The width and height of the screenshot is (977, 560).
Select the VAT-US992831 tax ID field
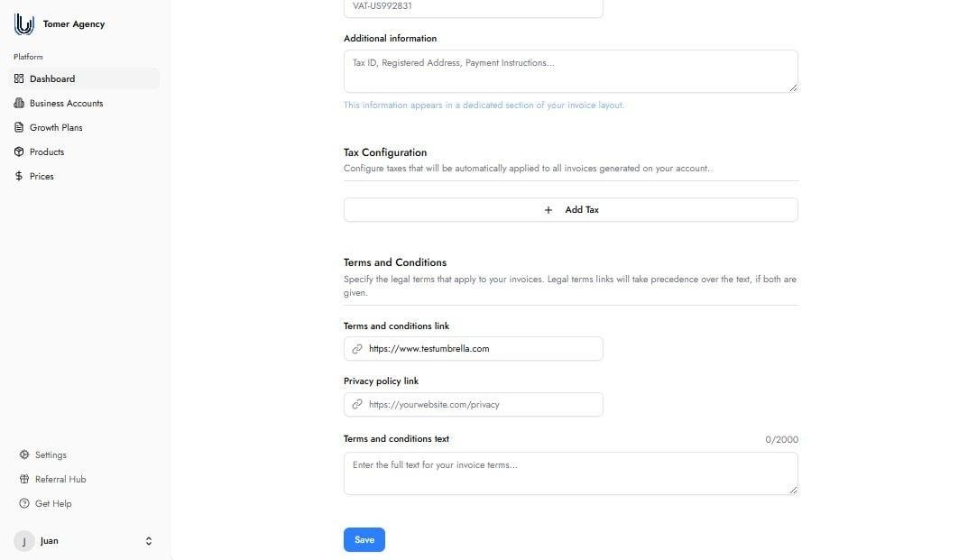click(x=473, y=7)
